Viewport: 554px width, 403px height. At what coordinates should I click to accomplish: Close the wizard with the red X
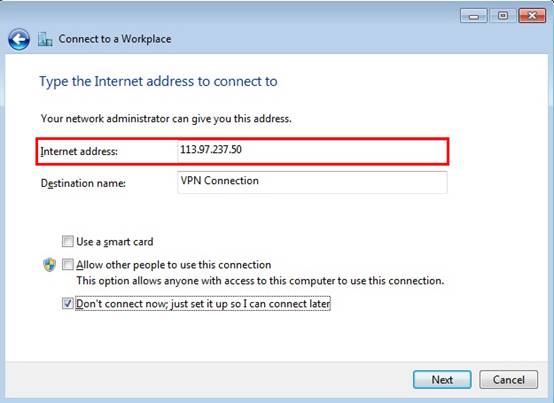[532, 16]
